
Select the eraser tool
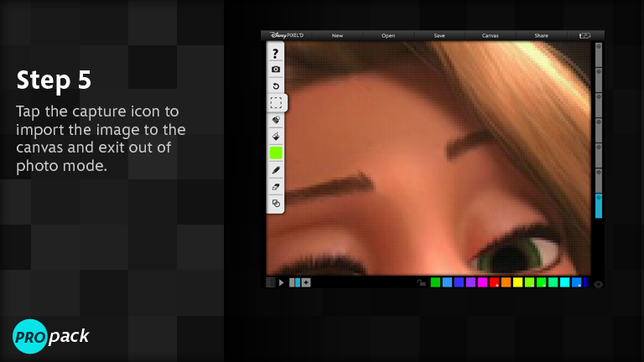click(276, 187)
